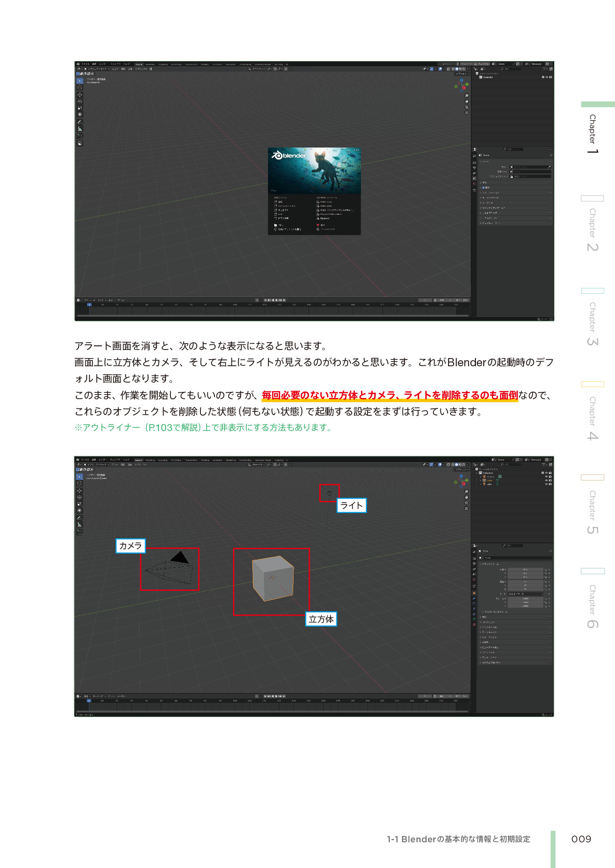Select the Rotate tool in lower viewport toolbar

click(79, 497)
